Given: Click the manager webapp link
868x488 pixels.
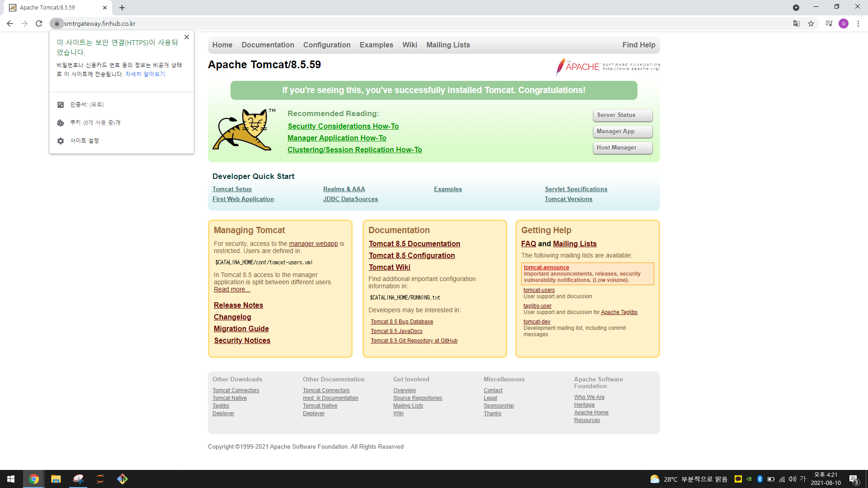Looking at the screenshot, I should click(x=313, y=244).
